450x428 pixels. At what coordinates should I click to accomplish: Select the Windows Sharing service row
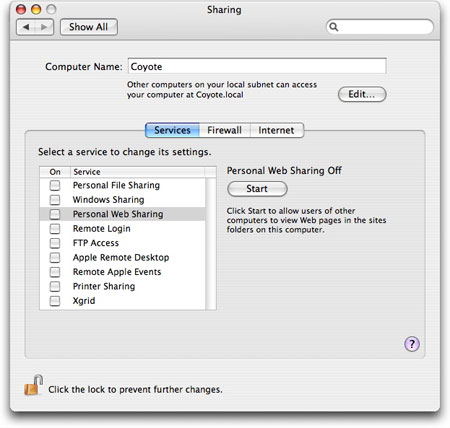coord(123,200)
